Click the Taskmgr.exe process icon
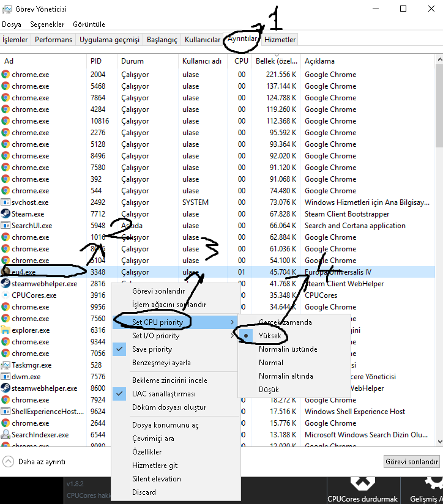443x504 pixels. [5, 365]
